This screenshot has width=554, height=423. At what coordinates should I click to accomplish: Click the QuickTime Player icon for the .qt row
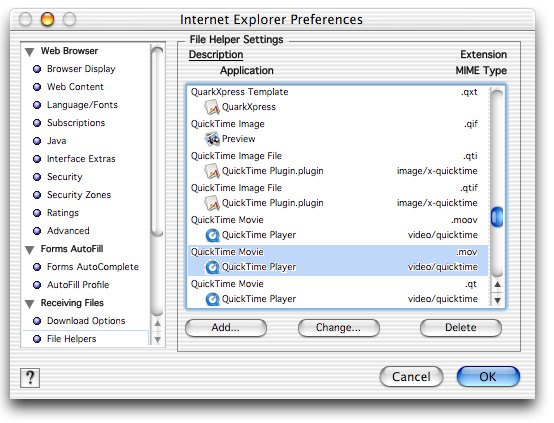212,299
